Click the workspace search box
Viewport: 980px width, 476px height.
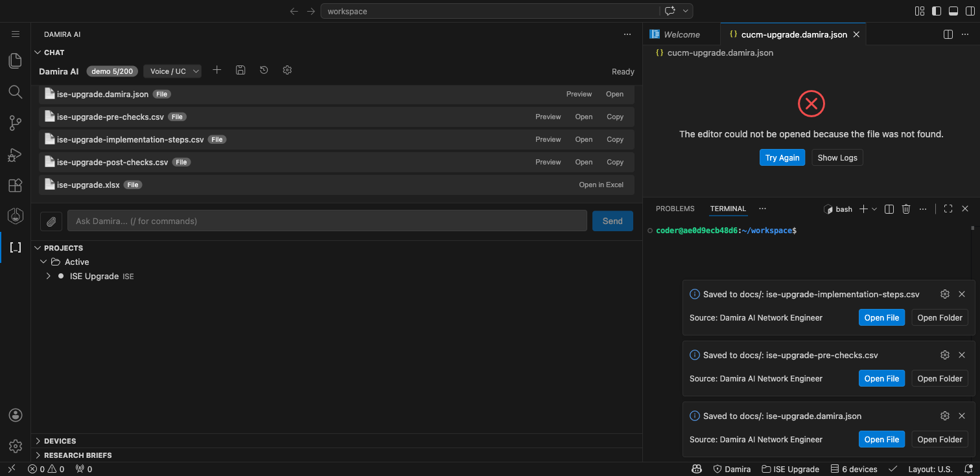point(490,11)
